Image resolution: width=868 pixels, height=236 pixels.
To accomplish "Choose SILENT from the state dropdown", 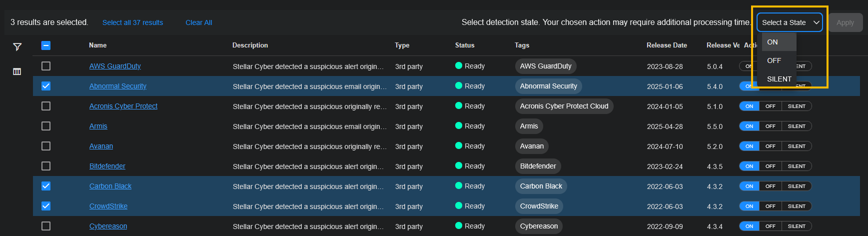I will pos(779,79).
